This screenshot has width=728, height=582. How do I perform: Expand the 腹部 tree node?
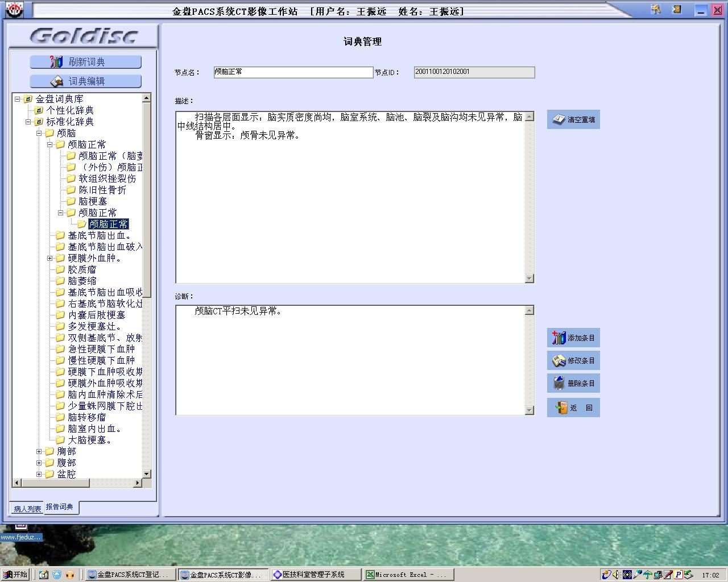39,463
